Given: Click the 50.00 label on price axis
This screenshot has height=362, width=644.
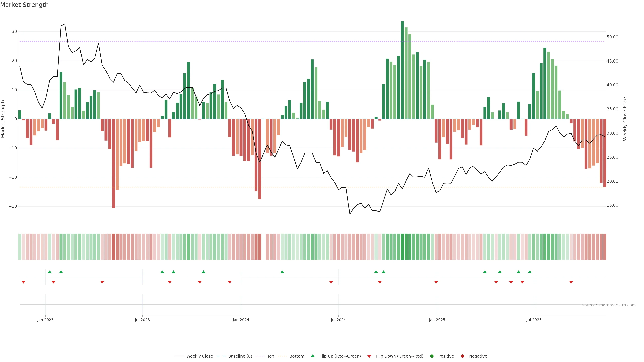Looking at the screenshot, I should [x=612, y=37].
